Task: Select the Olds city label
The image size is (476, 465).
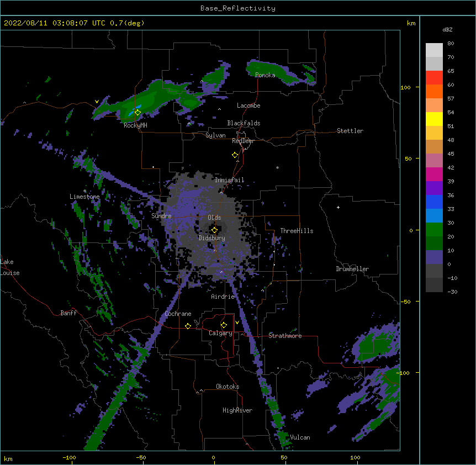Action: click(x=214, y=218)
